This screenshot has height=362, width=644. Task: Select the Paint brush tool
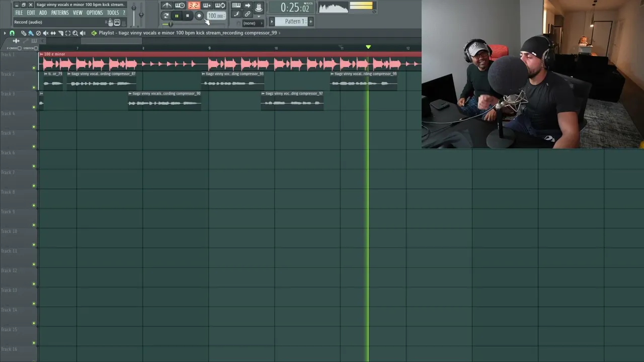point(31,33)
